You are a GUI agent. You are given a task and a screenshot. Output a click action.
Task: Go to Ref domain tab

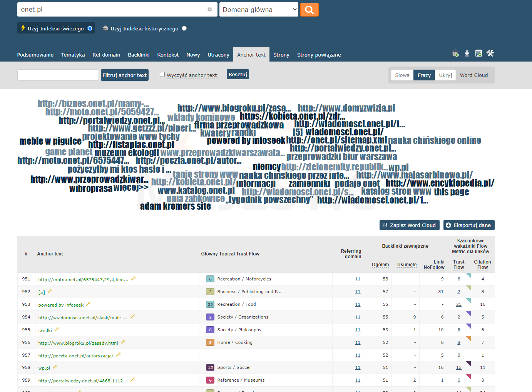(106, 55)
